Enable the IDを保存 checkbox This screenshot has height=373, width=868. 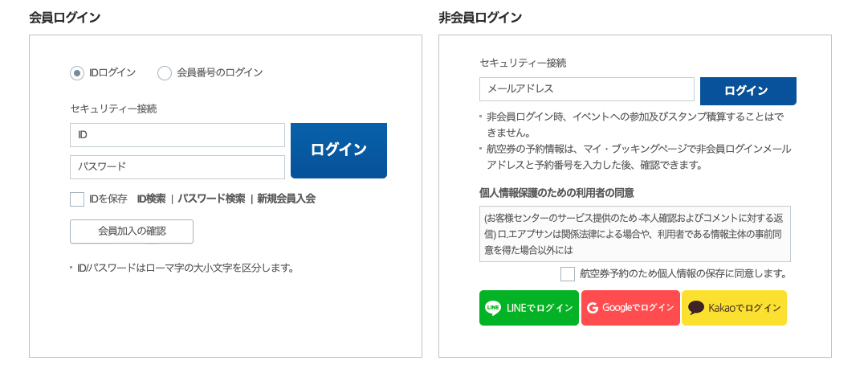point(77,199)
